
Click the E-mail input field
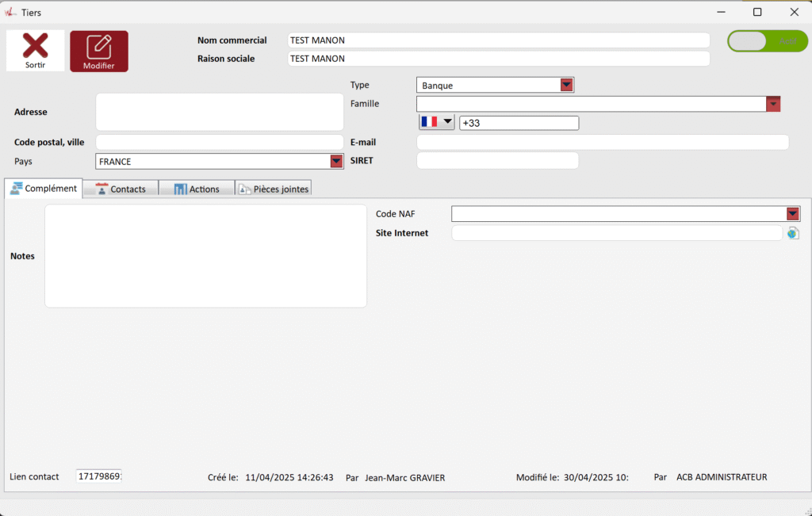602,142
